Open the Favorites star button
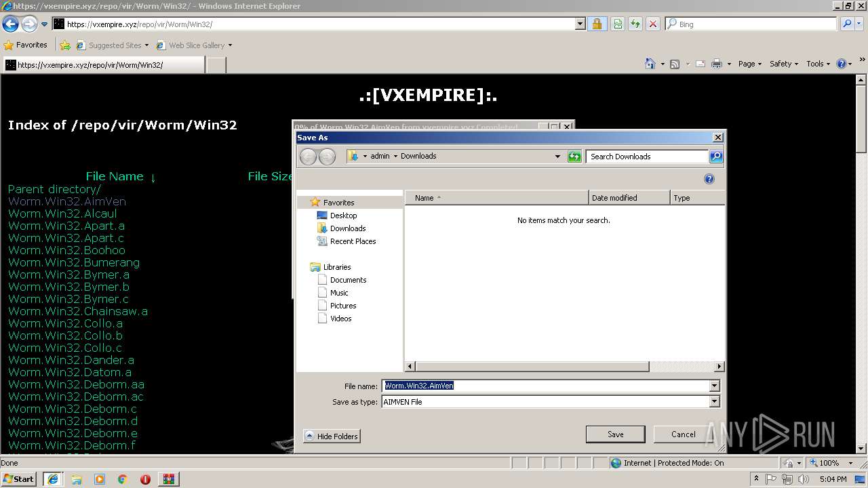 (x=26, y=45)
